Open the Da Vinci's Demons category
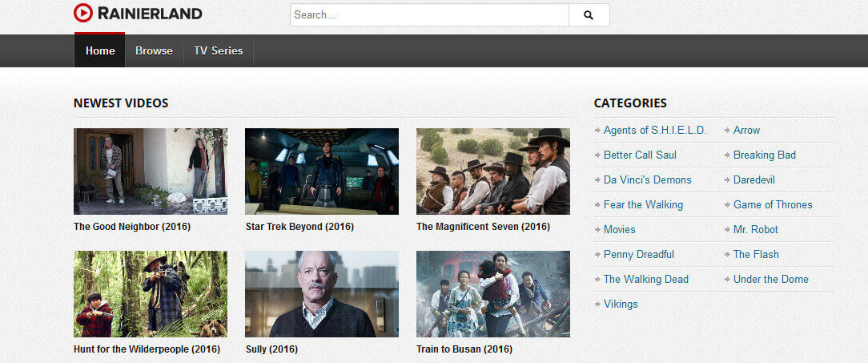 648,180
